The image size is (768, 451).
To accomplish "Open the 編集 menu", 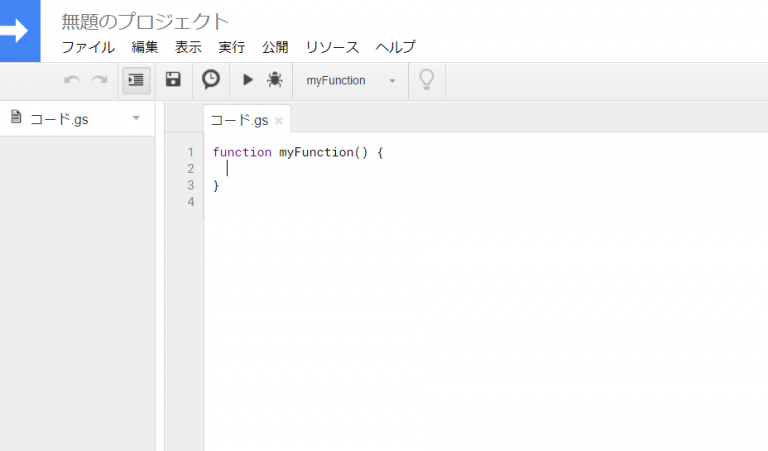I will coord(145,47).
